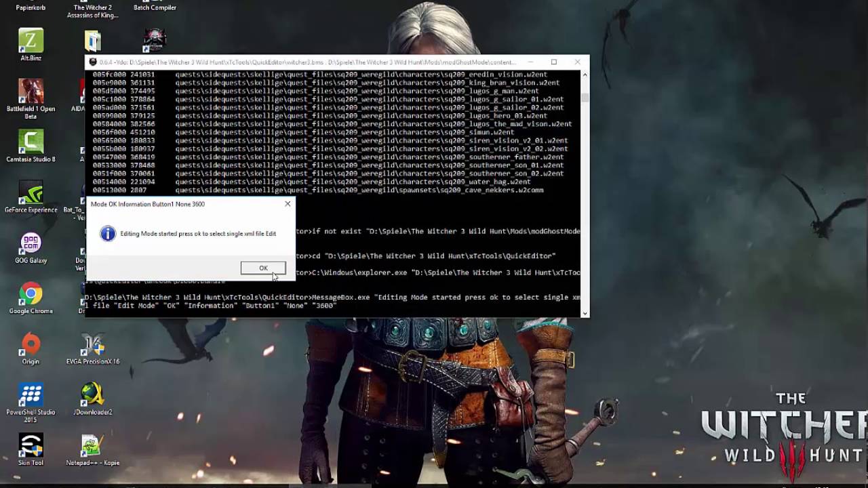Click the sq209_king_bran_vision.w2ent console line

[326, 83]
